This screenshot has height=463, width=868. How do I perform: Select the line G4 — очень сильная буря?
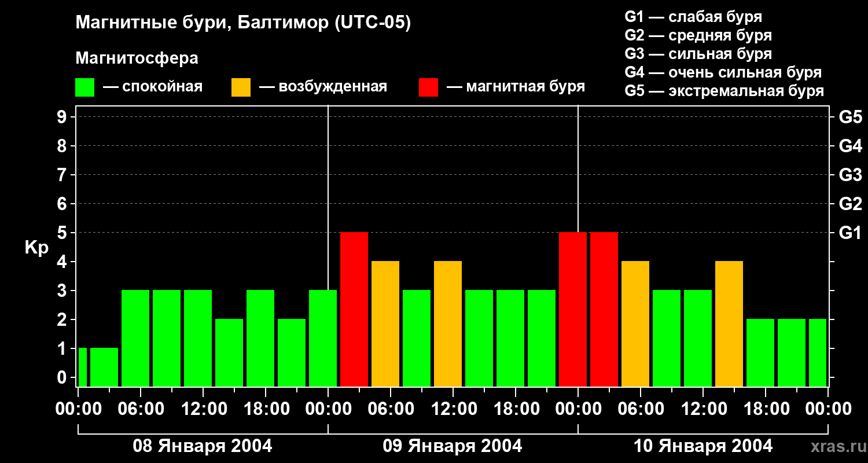pyautogui.click(x=723, y=72)
